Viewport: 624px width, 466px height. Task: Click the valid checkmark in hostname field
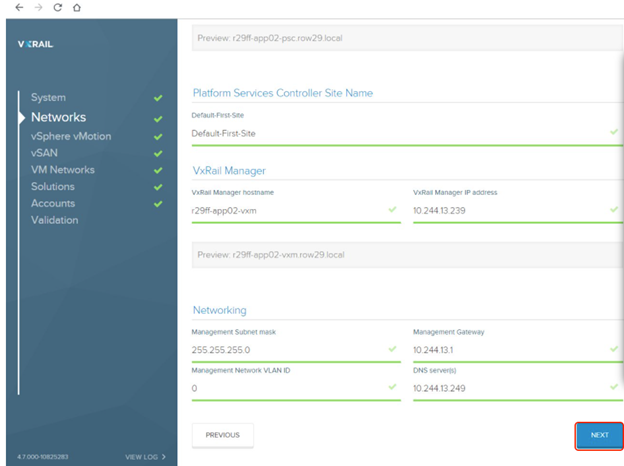click(x=392, y=209)
